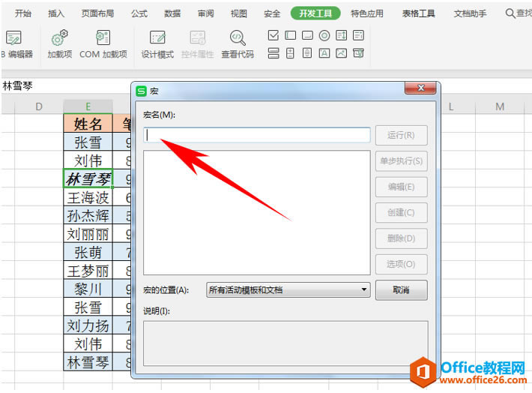The height and width of the screenshot is (393, 532).
Task: Switch to the 插入 tab
Action: tap(56, 13)
